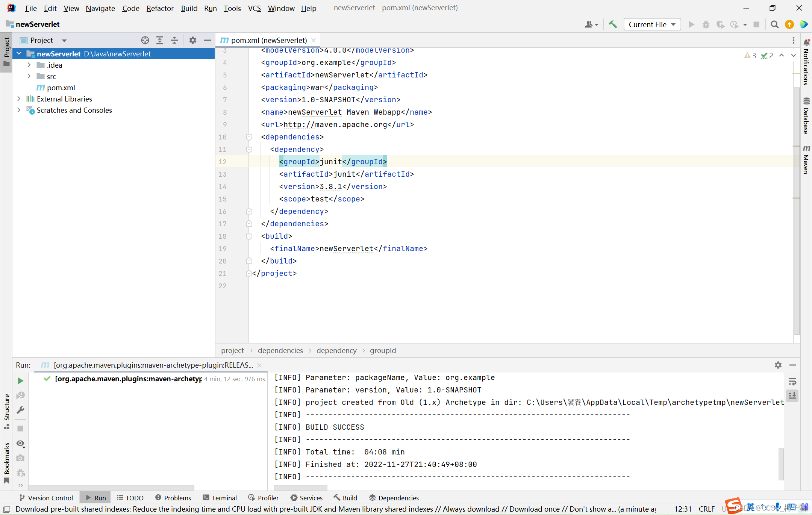The image size is (812, 515).
Task: Expand External Libraries node
Action: [x=19, y=99]
